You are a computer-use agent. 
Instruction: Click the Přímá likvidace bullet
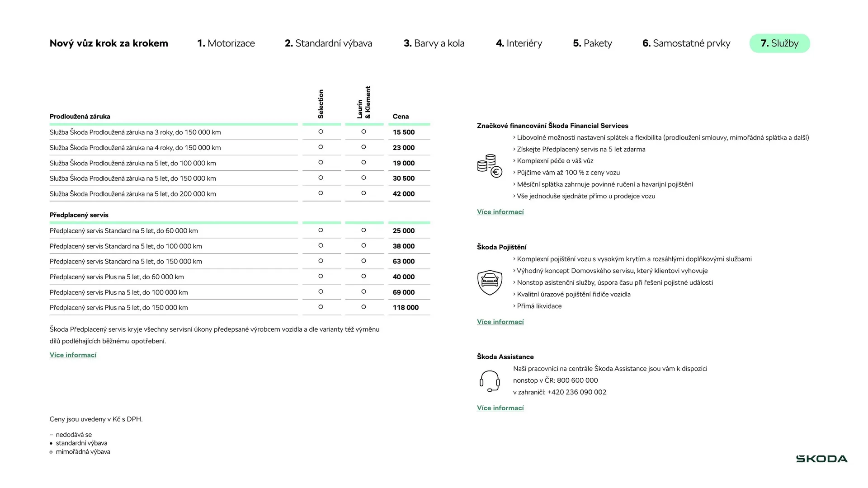(538, 306)
